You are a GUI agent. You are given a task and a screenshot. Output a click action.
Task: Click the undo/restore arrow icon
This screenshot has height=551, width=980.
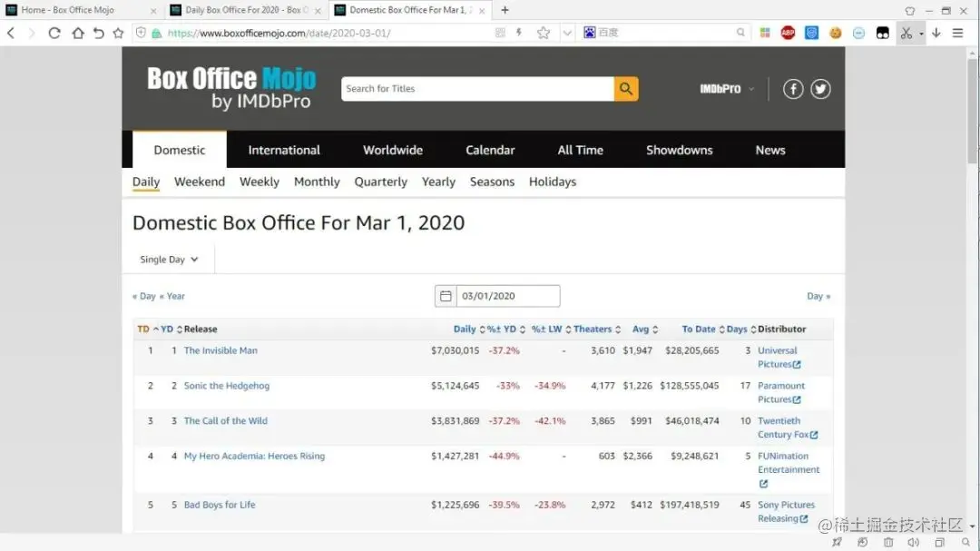(98, 34)
